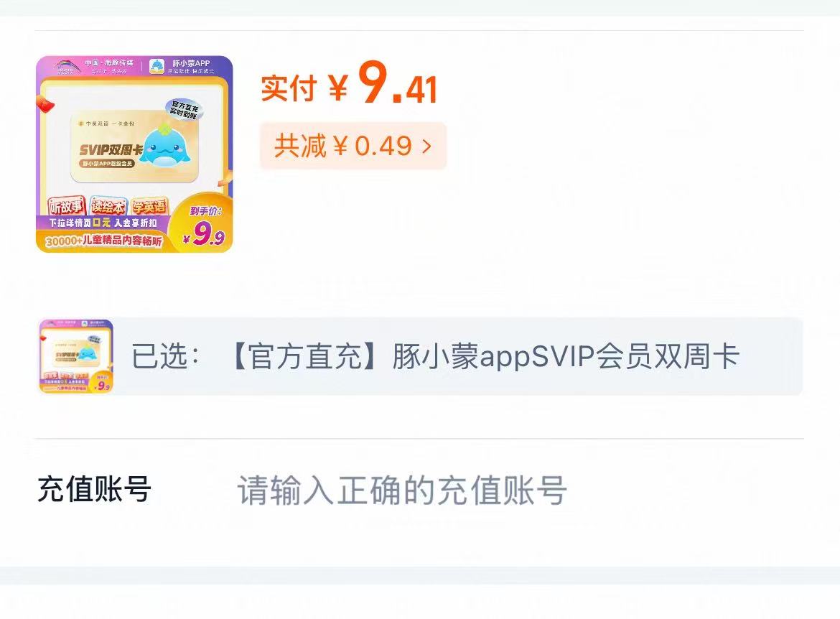
Task: Click the 【官方直充】豚小蒙appSVIP会员双周卡 text
Action: click(x=484, y=356)
